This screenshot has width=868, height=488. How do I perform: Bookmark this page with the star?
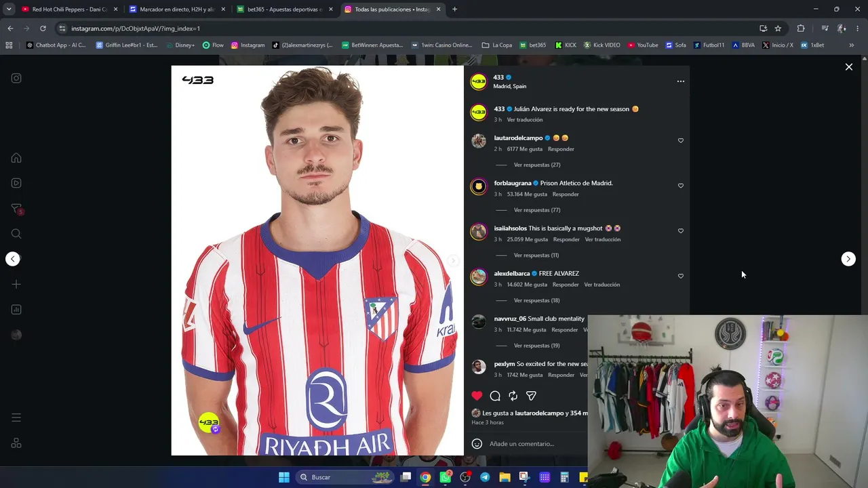pos(778,28)
